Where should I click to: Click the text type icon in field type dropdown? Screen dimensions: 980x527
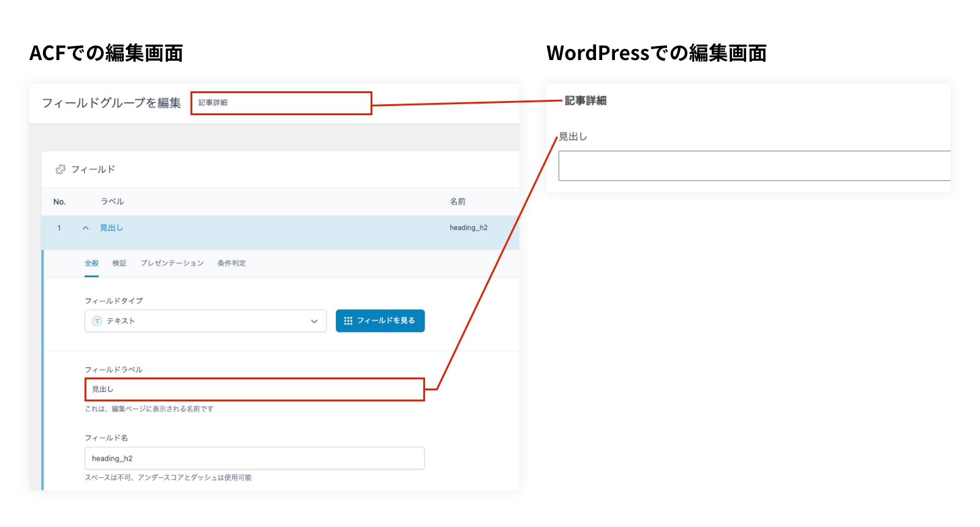coord(97,321)
